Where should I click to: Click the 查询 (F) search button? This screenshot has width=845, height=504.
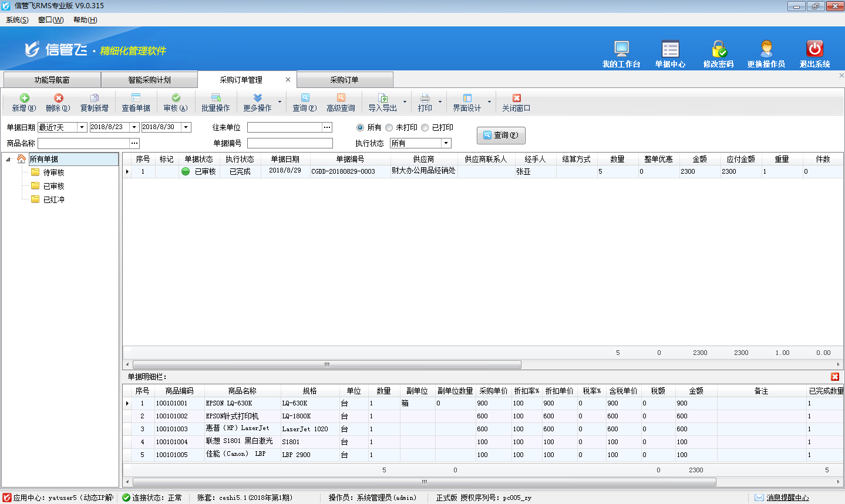501,136
